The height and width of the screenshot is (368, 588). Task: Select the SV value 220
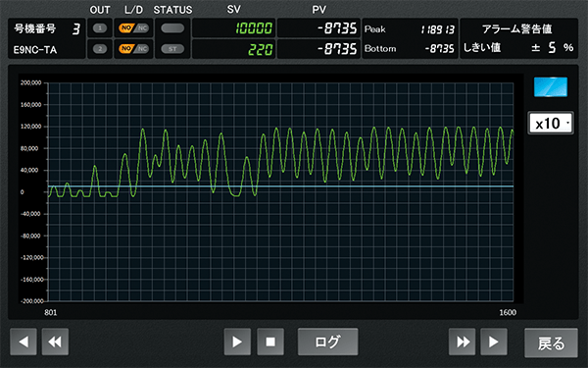pyautogui.click(x=260, y=50)
